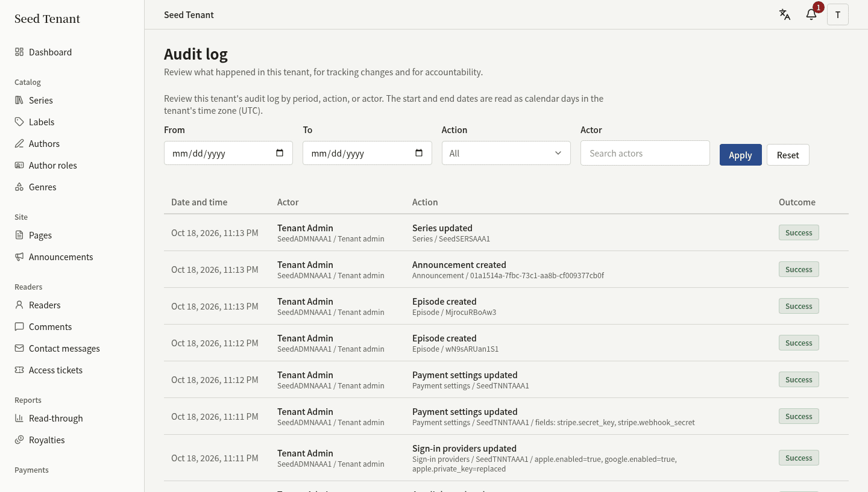Screen dimensions: 868x492
Task: Click the Comments speech bubble icon
Action: coord(19,326)
